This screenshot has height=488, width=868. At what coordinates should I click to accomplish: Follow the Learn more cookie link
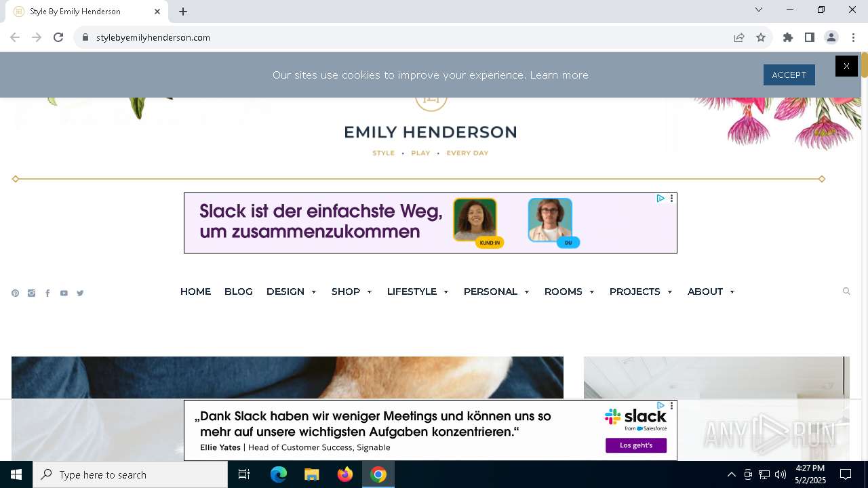coord(559,75)
